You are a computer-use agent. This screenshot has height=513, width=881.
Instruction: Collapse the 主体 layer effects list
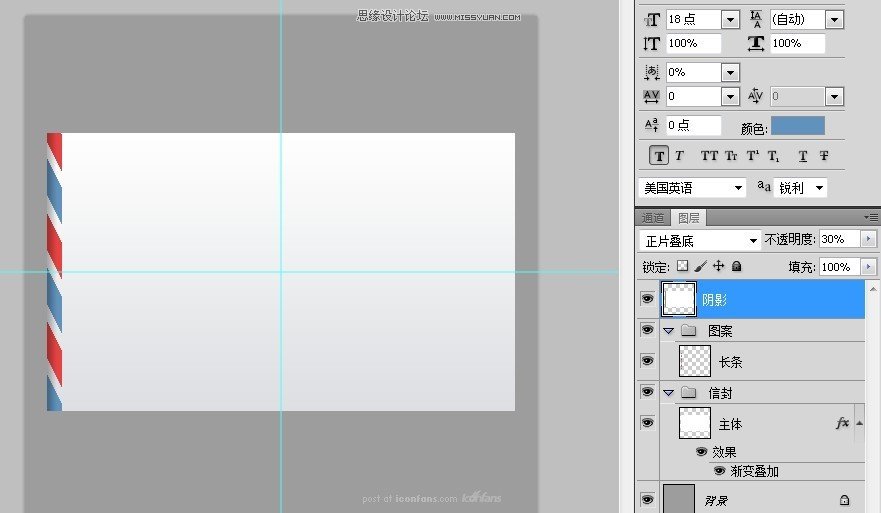click(859, 423)
